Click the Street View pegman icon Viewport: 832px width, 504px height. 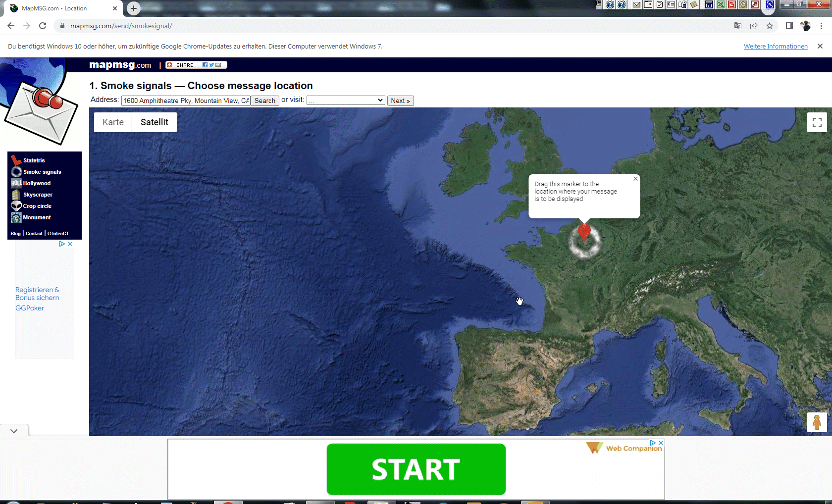pos(817,422)
